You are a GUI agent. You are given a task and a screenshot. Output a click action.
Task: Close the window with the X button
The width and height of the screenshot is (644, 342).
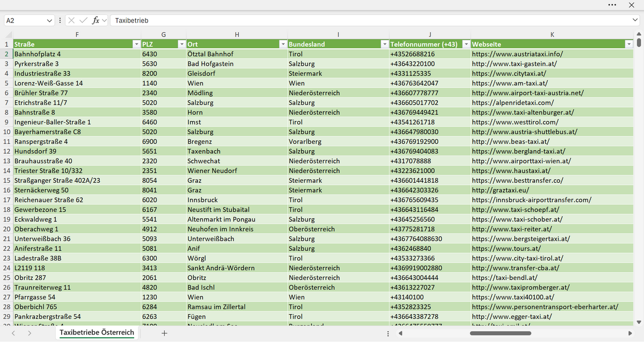[x=632, y=5]
